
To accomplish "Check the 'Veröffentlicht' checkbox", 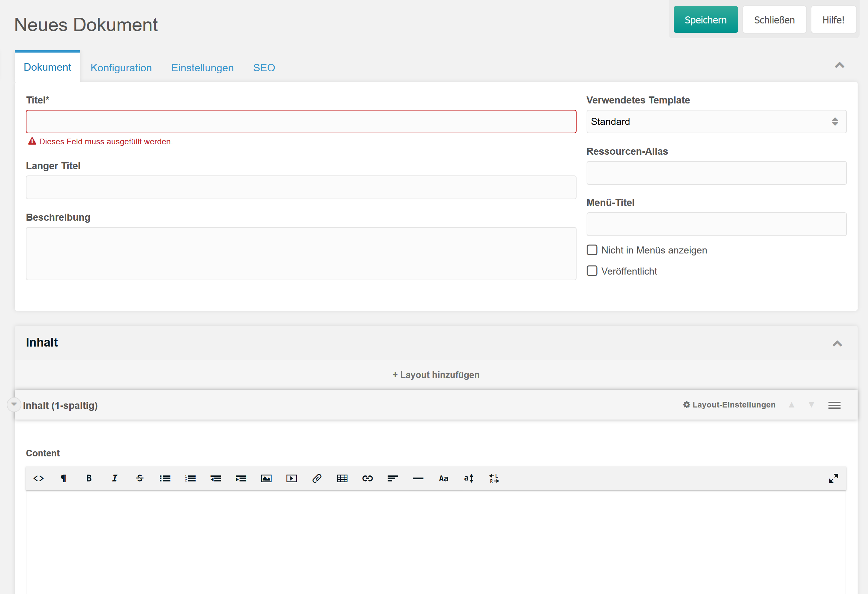I will (592, 271).
